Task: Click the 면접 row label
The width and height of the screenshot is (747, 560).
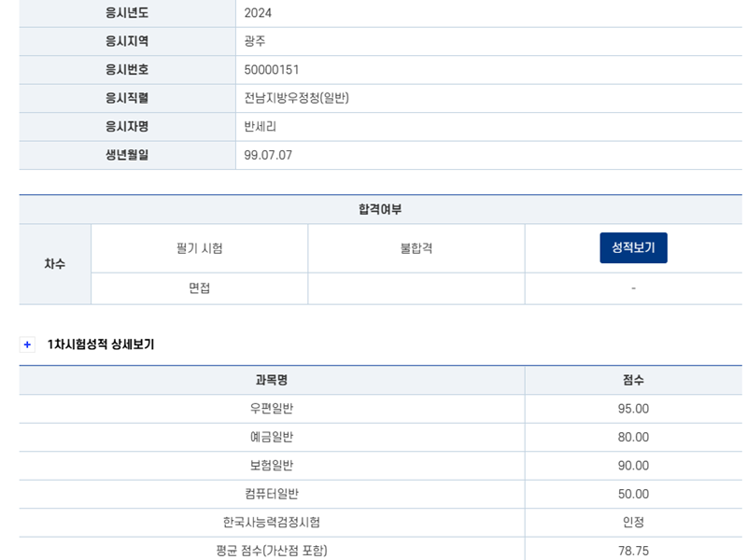Action: point(199,288)
